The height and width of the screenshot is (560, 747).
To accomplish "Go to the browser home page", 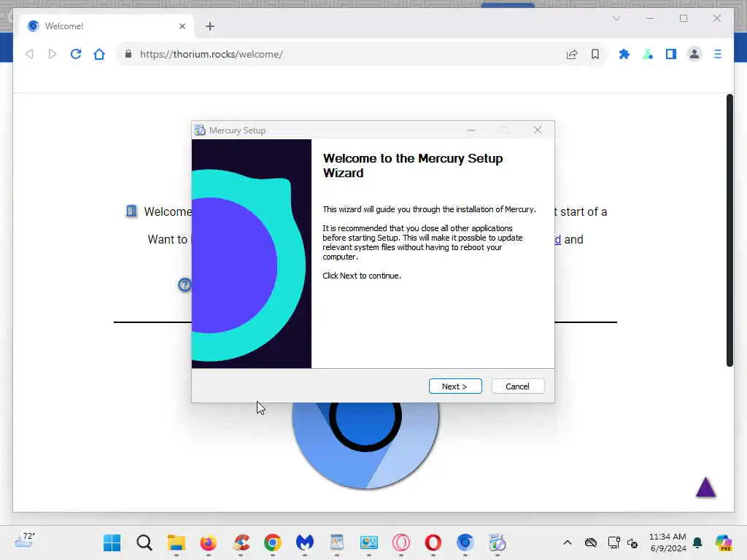I will [99, 54].
